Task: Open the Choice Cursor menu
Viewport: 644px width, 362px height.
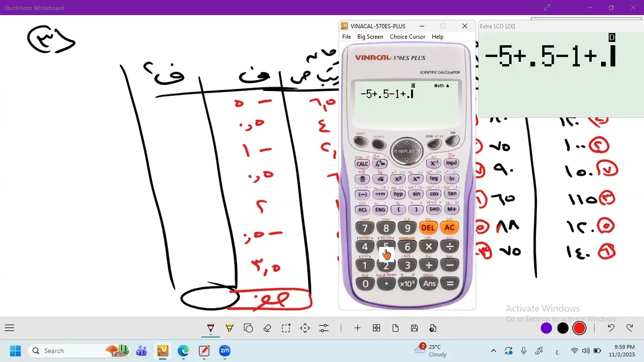Action: click(408, 37)
